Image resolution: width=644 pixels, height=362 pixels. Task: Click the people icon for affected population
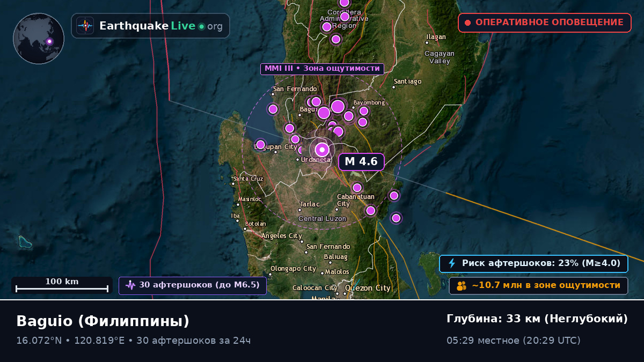(462, 286)
